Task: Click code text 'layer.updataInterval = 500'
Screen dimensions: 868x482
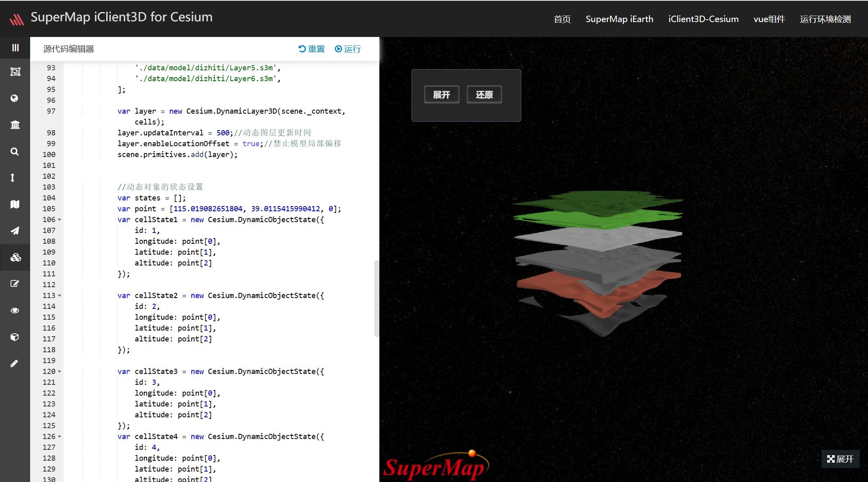Action: click(174, 133)
